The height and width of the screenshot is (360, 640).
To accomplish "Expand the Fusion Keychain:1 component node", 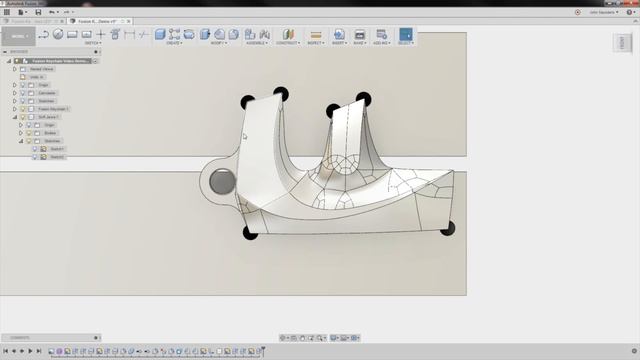I will click(15, 109).
